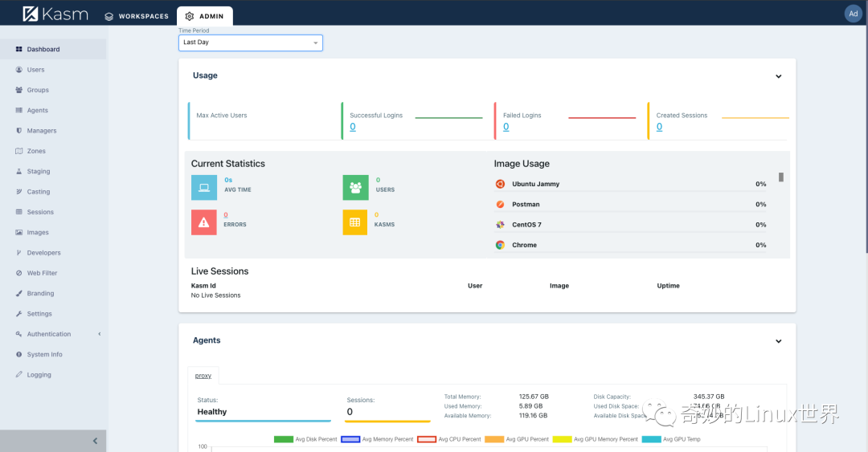Click the Casting sidebar icon
The width and height of the screenshot is (868, 452).
tap(18, 191)
